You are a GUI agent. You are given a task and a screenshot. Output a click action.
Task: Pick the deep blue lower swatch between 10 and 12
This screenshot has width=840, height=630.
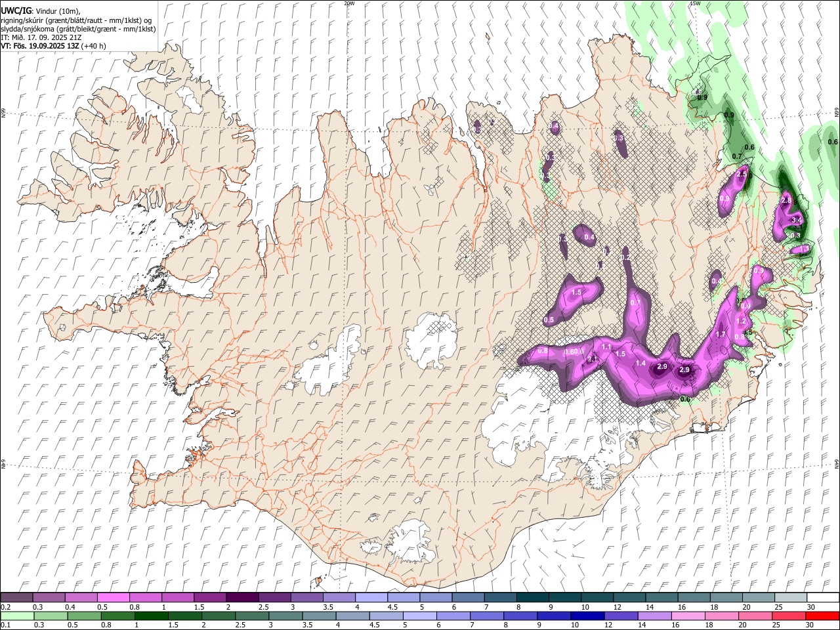pos(588,616)
